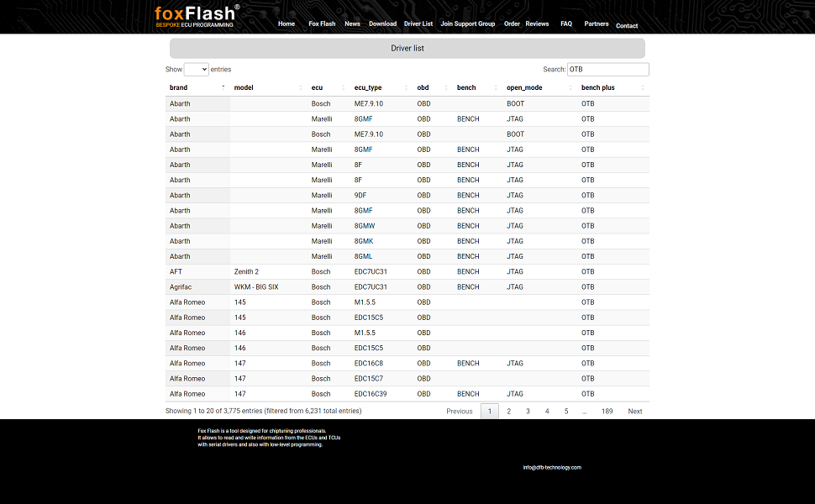Focus the Search input field
Screen dimensions: 815x504
click(x=608, y=69)
